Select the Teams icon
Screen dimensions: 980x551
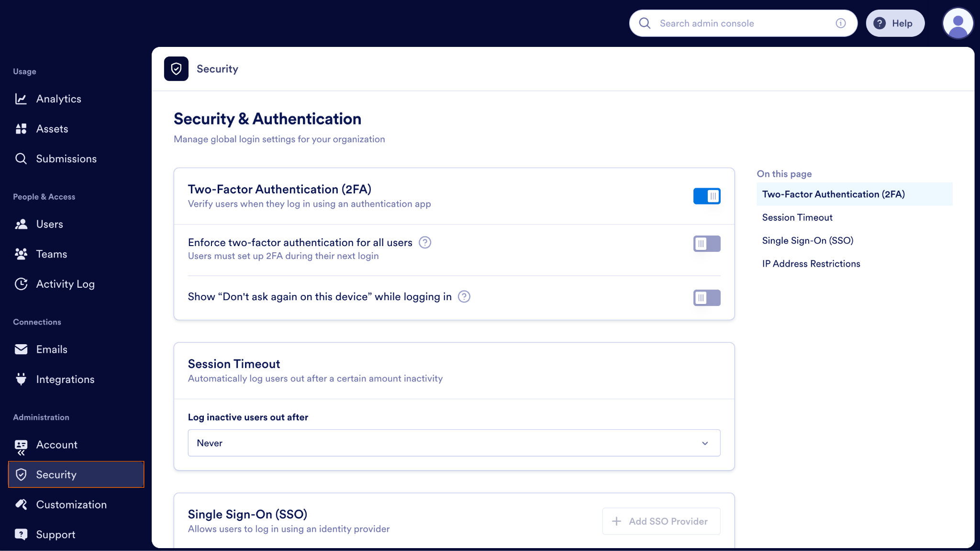[x=22, y=254]
